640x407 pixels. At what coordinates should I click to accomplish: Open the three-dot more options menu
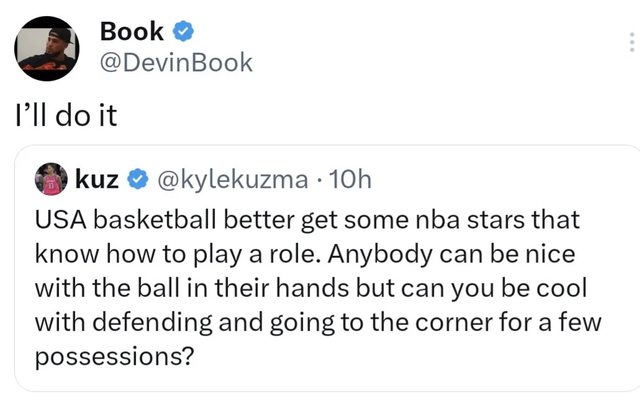630,42
